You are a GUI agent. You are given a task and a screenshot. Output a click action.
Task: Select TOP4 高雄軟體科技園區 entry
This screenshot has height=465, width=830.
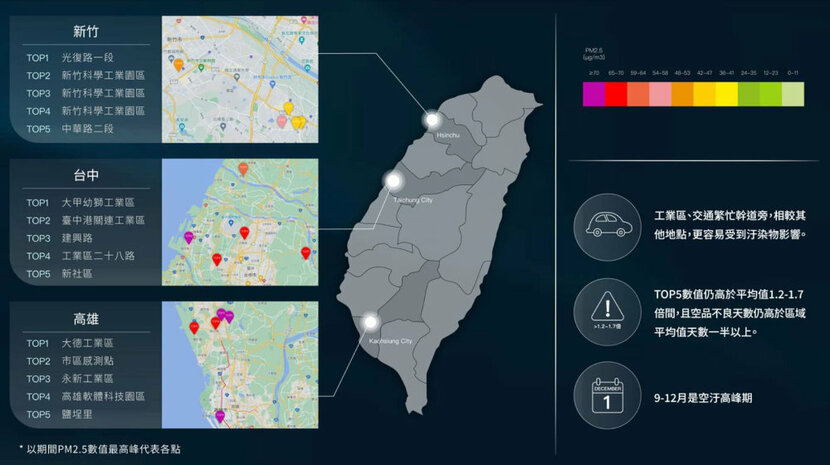click(85, 396)
